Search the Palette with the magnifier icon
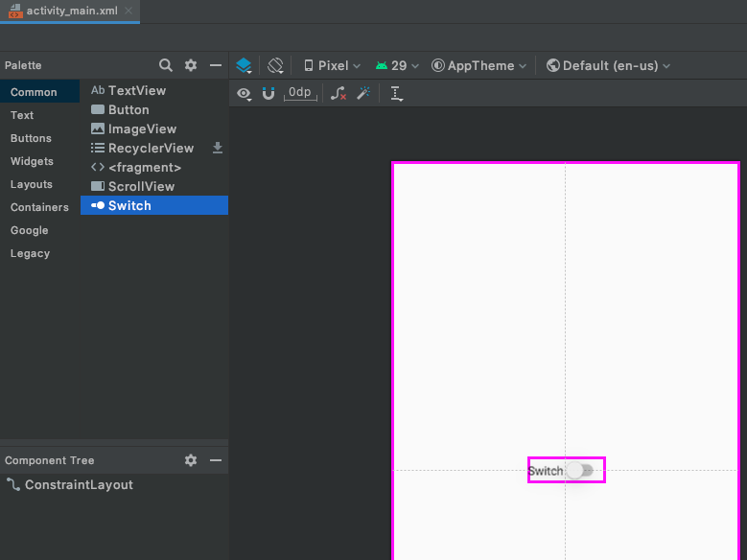Image resolution: width=747 pixels, height=560 pixels. coord(165,65)
